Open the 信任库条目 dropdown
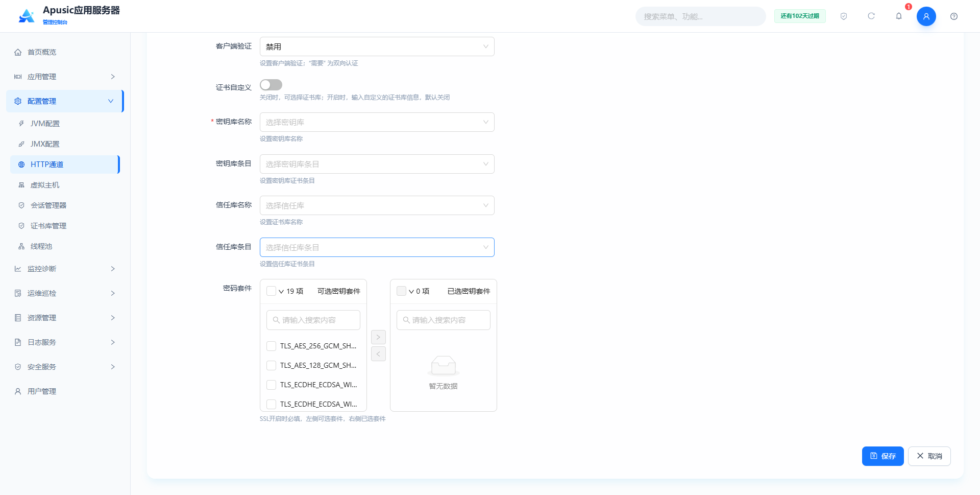This screenshot has height=495, width=980. 377,247
